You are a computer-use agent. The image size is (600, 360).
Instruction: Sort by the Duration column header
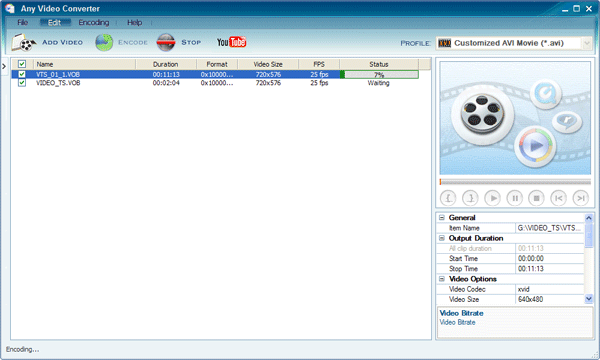[166, 64]
